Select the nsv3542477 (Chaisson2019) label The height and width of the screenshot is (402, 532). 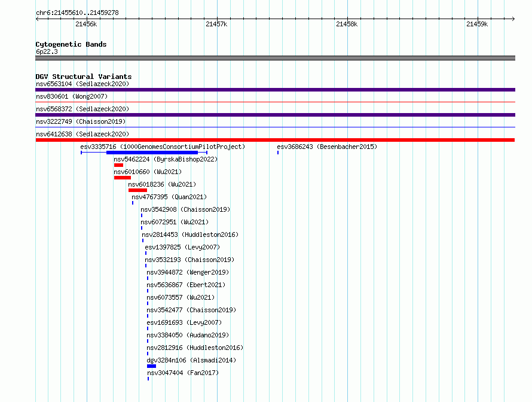[x=191, y=310]
